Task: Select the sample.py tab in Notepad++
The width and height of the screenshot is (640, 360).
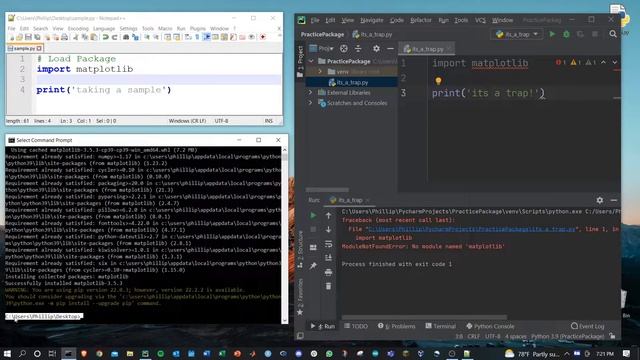Action: coord(24,48)
